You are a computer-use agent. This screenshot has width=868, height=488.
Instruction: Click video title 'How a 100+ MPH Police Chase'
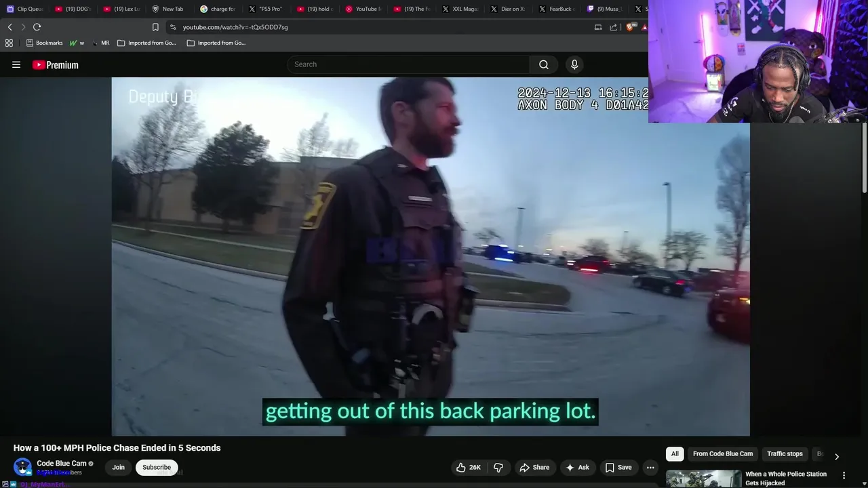[117, 448]
